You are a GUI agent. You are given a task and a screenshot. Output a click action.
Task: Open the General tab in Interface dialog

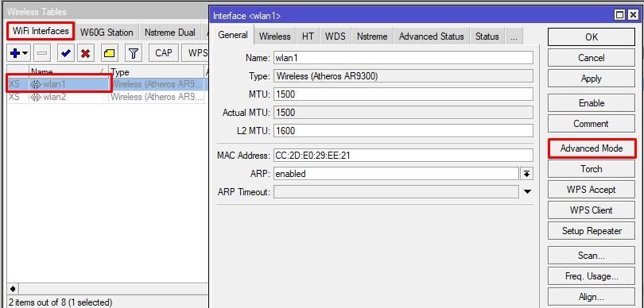coord(233,35)
